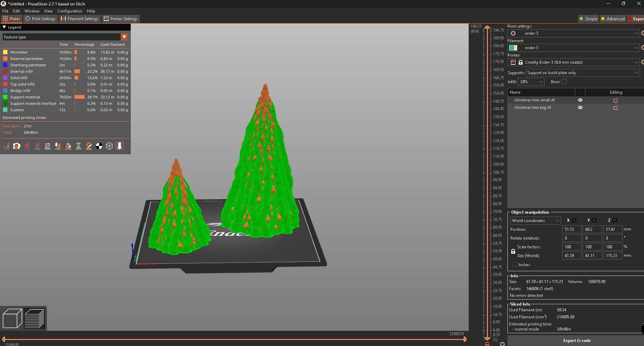This screenshot has height=346, width=644.
Task: Toggle custom G-codes display
Action: click(x=89, y=146)
